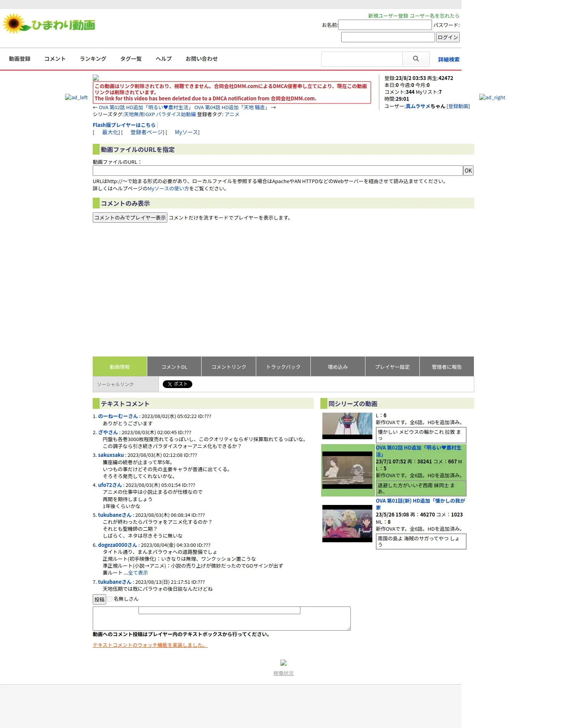Open user 真ムラサメ profile link

coord(418,106)
